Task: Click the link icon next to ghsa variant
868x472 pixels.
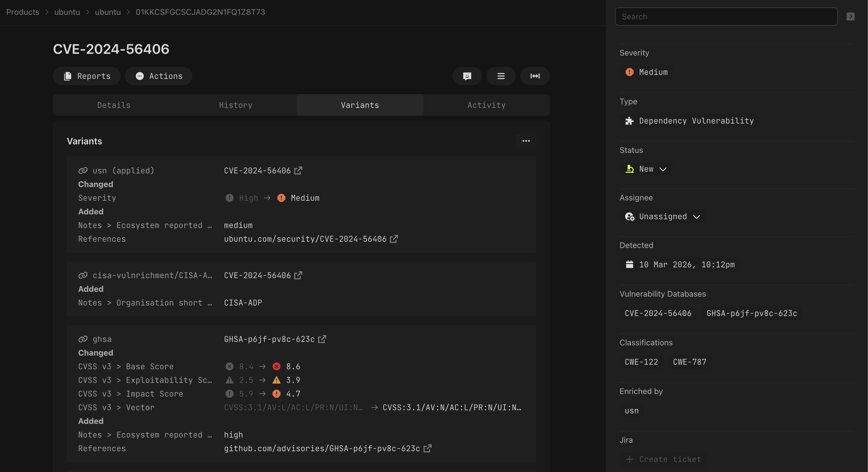Action: pyautogui.click(x=83, y=339)
